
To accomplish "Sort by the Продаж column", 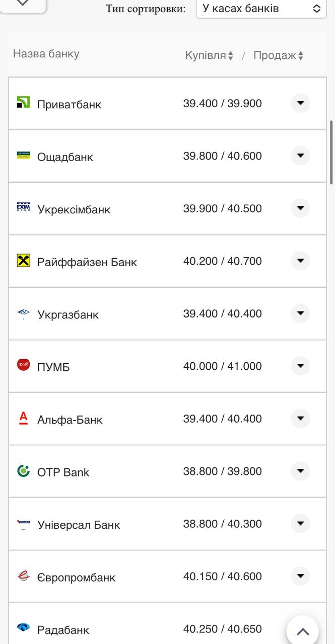I will [x=278, y=56].
